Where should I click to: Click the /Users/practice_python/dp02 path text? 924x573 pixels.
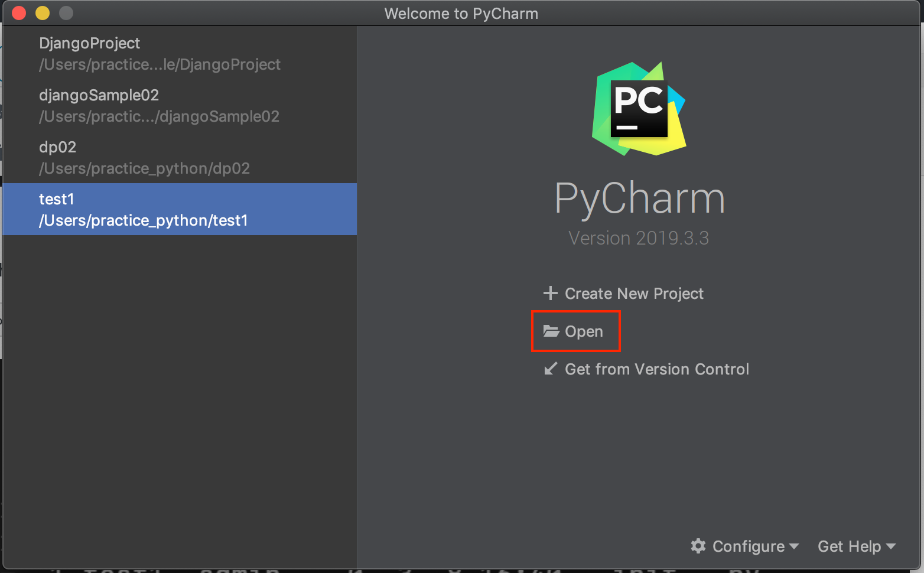tap(144, 168)
